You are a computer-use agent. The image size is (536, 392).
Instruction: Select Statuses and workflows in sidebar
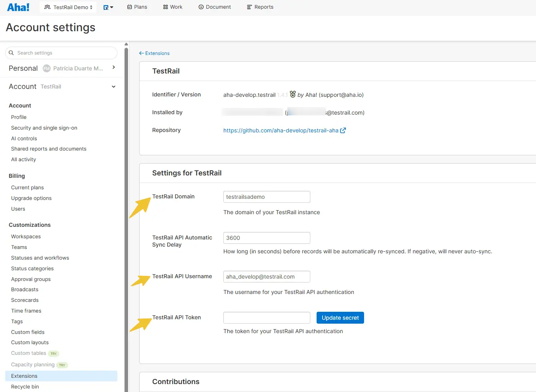[40, 258]
